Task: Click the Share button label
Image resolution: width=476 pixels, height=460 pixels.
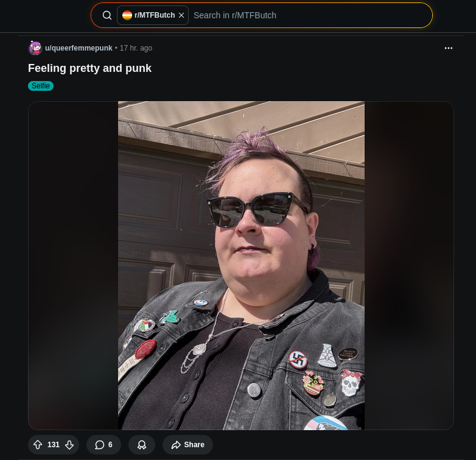Action: click(194, 445)
